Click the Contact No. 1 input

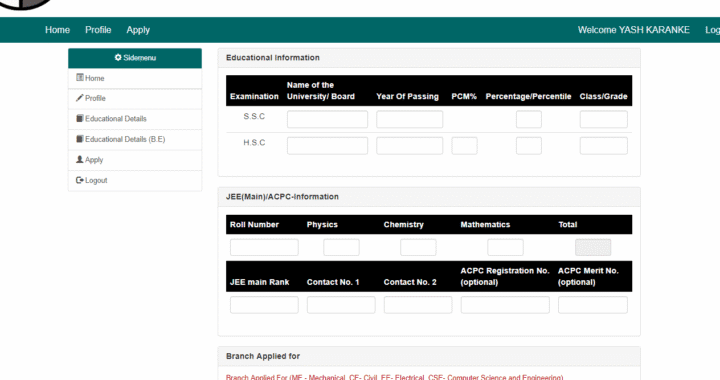point(341,305)
